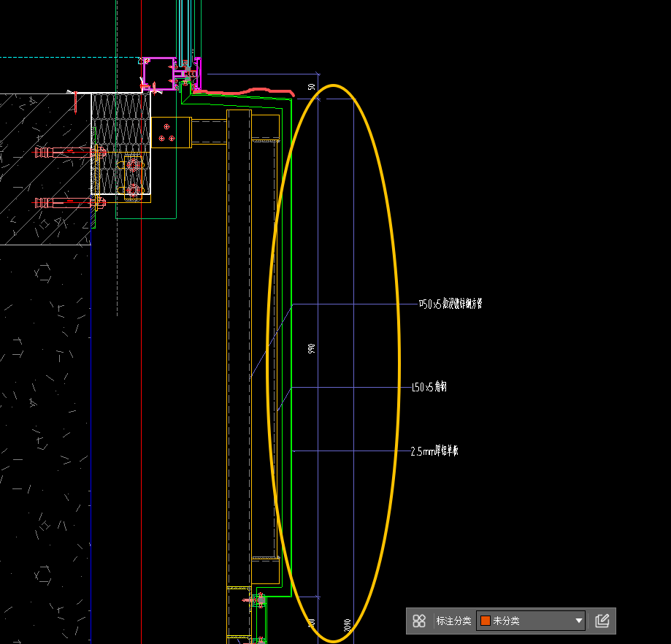Select the □50x5 热浸镀锌钢方管 callout text

click(450, 304)
